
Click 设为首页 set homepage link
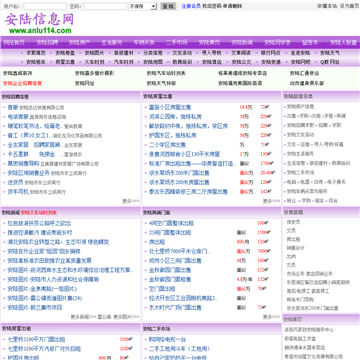point(349,6)
